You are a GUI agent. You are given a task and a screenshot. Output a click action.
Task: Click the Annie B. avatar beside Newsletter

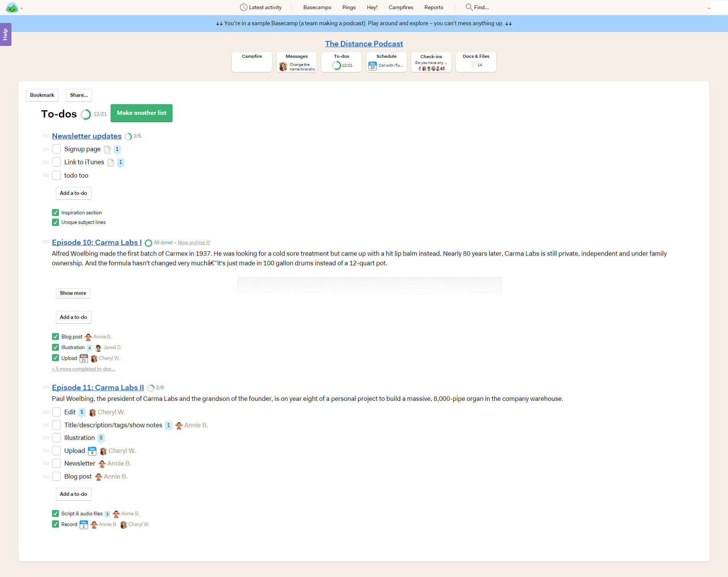click(x=102, y=464)
